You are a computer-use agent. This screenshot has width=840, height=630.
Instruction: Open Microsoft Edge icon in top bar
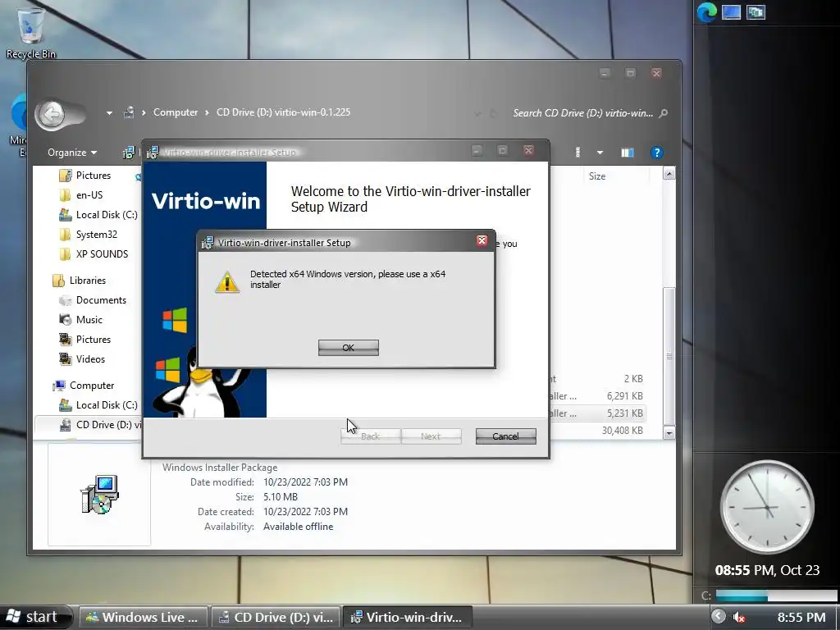[706, 11]
